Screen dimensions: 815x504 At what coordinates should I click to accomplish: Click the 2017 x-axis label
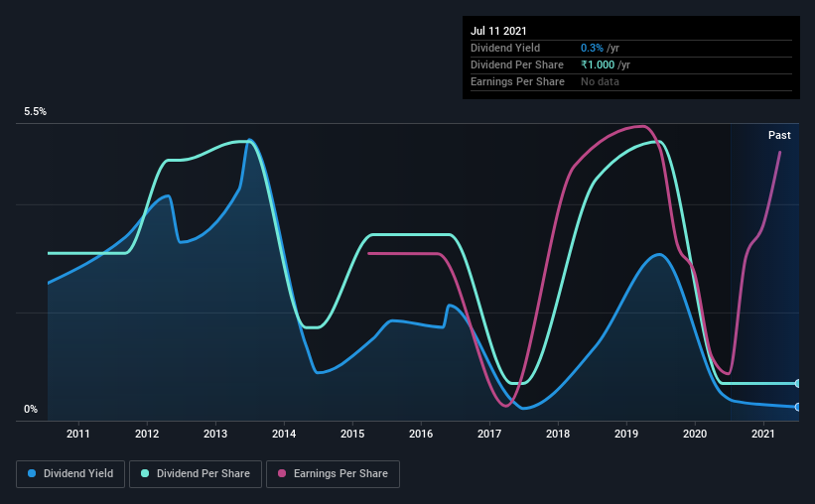489,434
